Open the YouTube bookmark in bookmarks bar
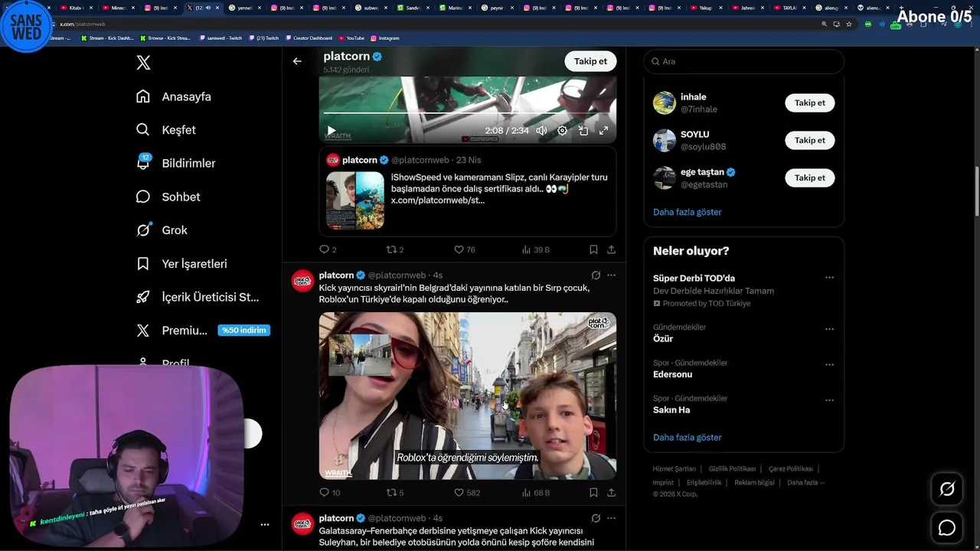This screenshot has height=551, width=980. coord(352,37)
